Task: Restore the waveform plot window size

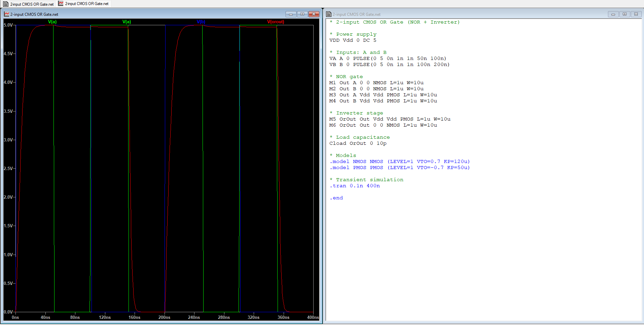Action: (302, 14)
